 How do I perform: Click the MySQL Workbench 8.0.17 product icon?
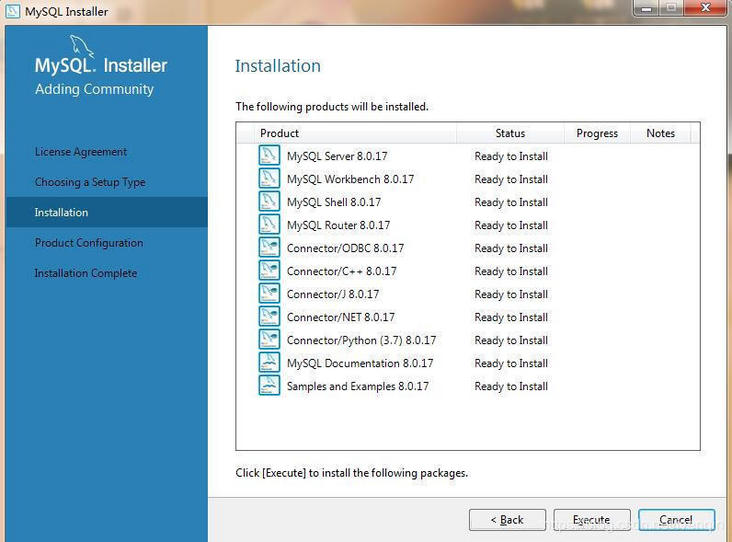pos(269,178)
